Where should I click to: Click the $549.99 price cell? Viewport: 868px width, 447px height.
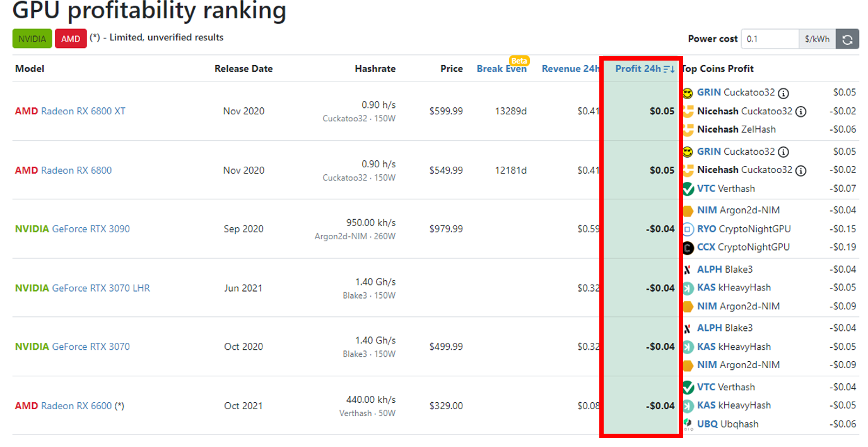446,170
